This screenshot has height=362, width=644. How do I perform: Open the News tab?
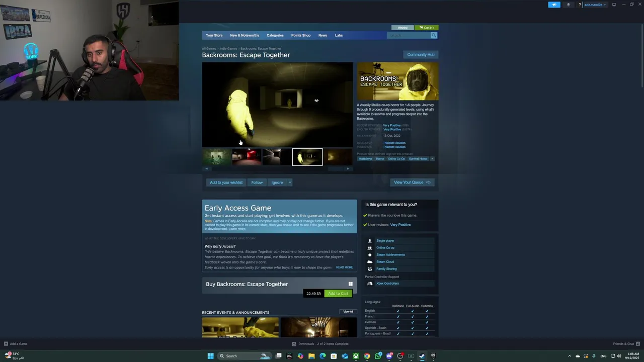pos(323,35)
